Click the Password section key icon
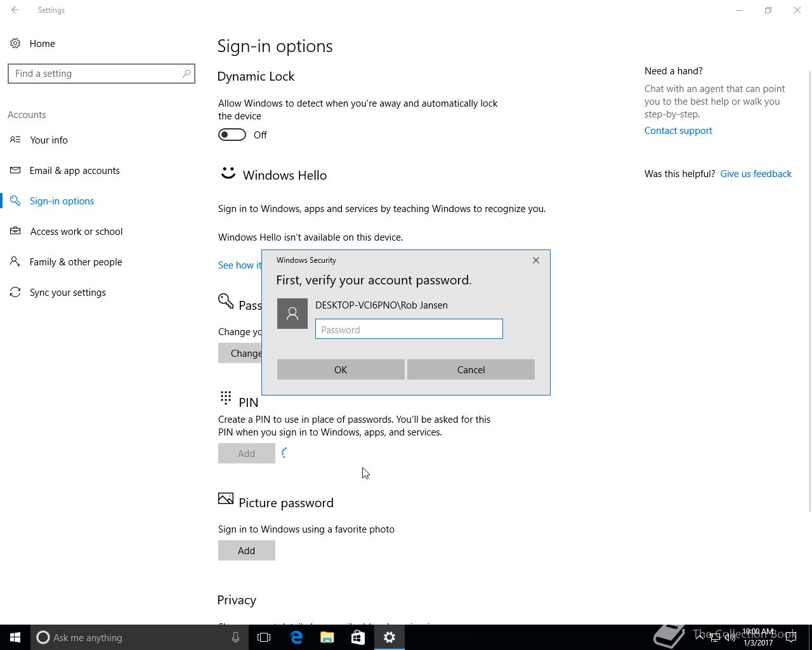This screenshot has width=812, height=650. click(226, 301)
